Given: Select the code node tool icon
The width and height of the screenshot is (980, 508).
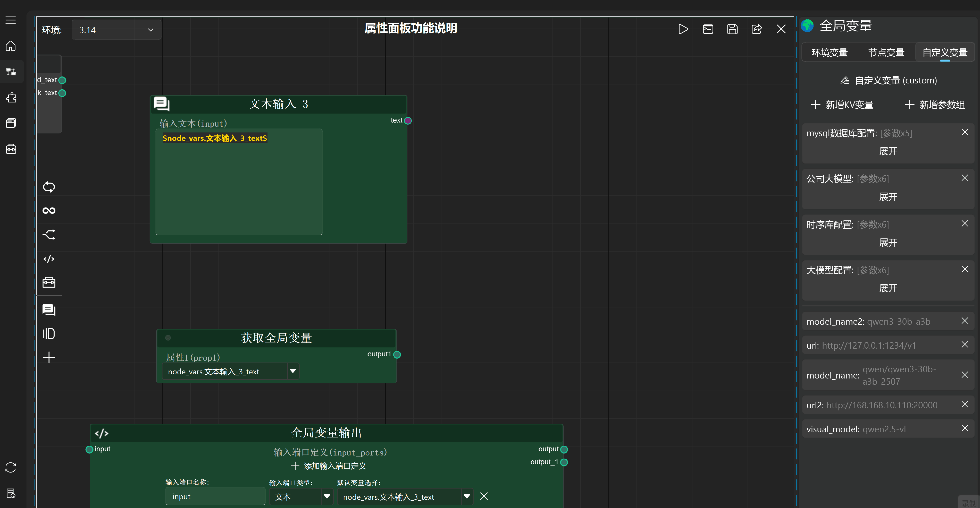Looking at the screenshot, I should click(x=49, y=259).
